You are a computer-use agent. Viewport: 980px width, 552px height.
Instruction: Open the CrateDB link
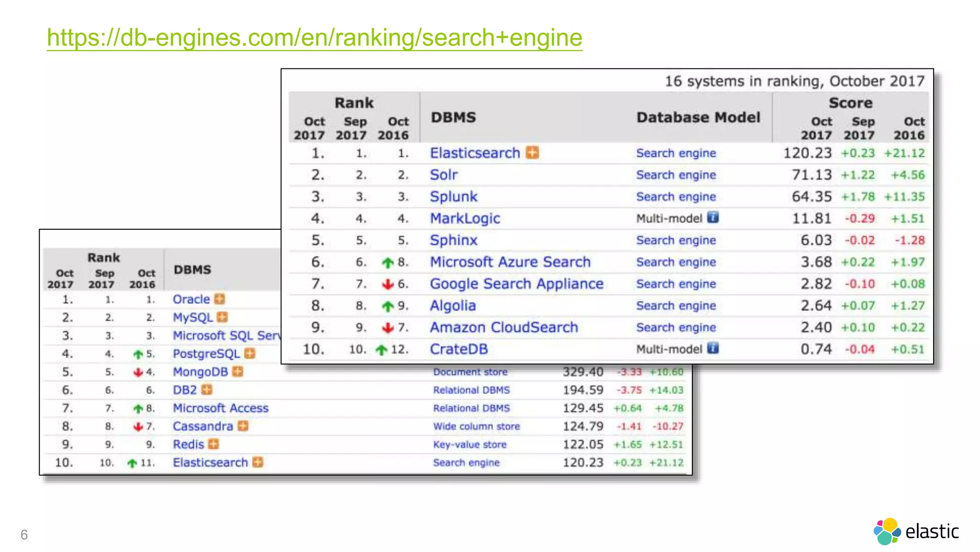point(458,349)
